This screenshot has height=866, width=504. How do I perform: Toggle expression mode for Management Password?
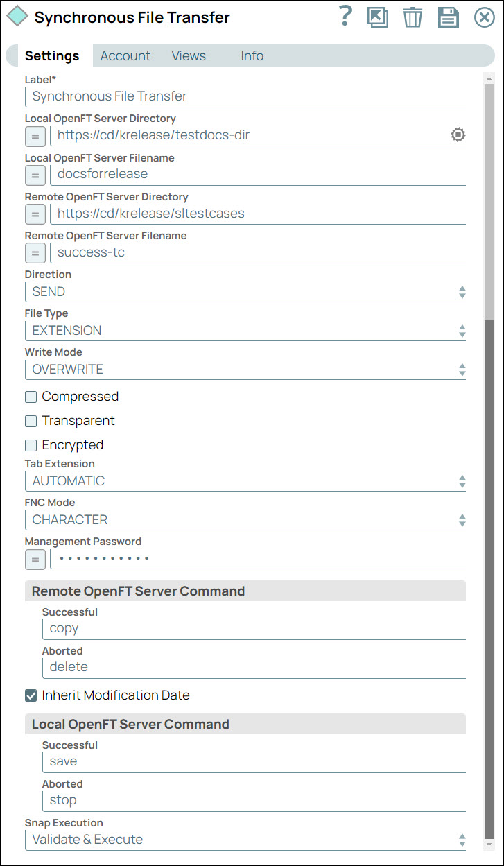pos(35,560)
